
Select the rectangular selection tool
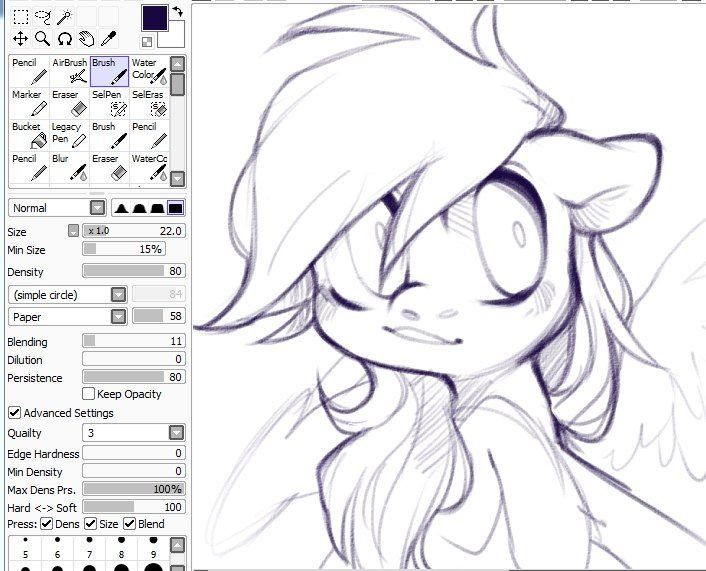21,17
